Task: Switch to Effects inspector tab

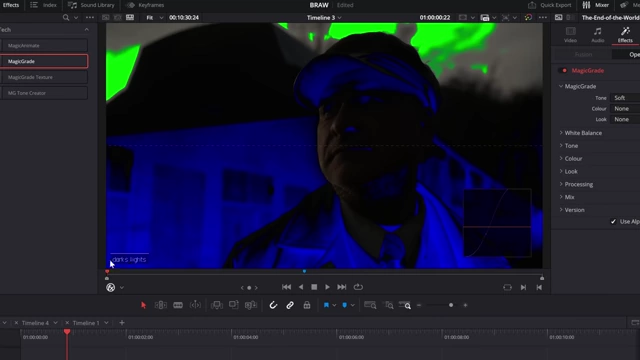Action: 625,35
